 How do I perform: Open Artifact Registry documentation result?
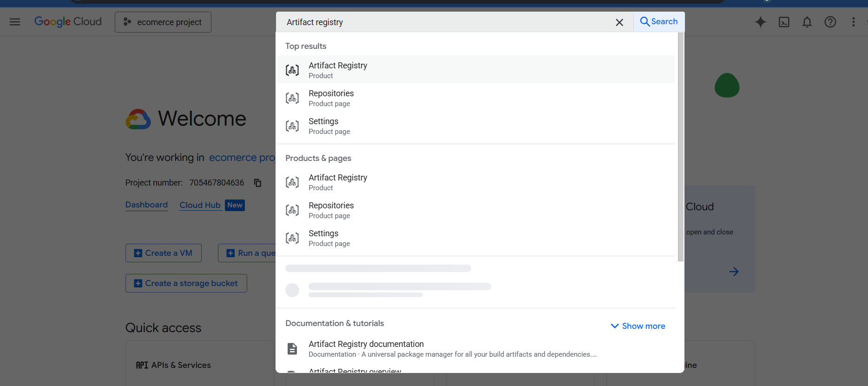coord(366,344)
